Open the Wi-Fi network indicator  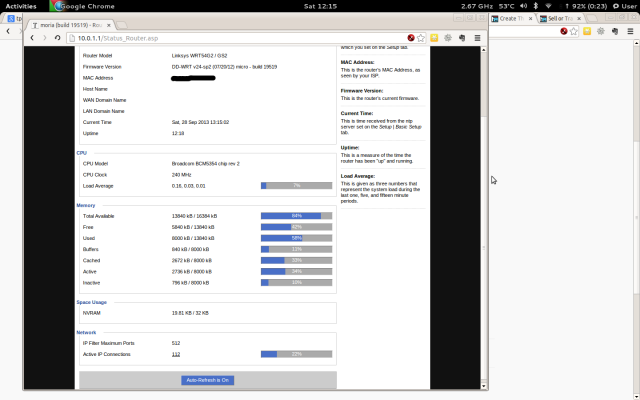[549, 6]
